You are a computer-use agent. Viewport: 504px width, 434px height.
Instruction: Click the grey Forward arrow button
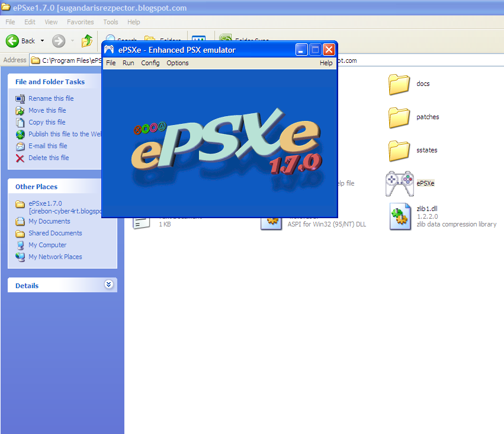(59, 41)
